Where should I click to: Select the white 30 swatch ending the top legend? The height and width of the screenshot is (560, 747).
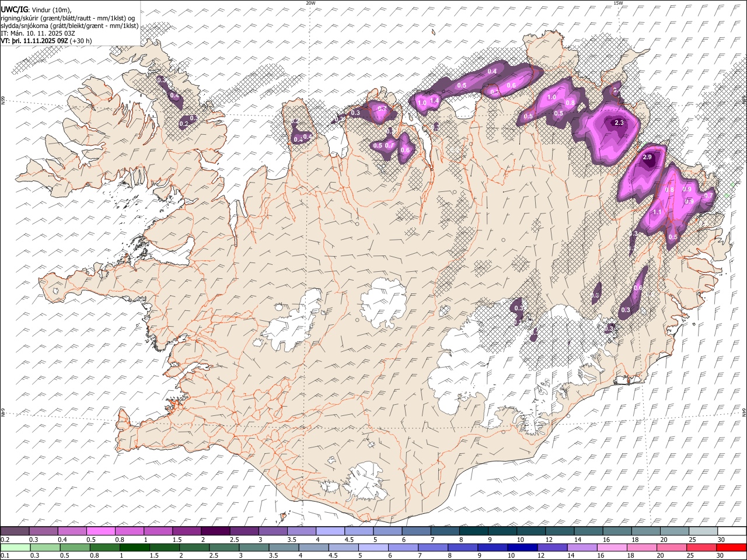point(732,531)
